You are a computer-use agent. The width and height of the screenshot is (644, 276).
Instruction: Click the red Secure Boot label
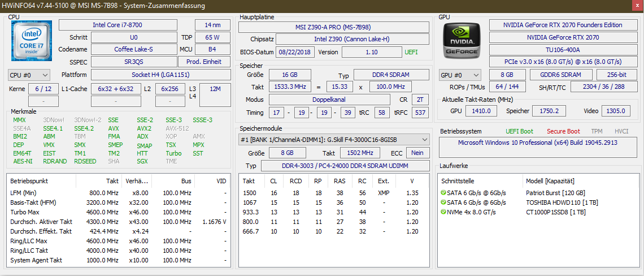564,131
